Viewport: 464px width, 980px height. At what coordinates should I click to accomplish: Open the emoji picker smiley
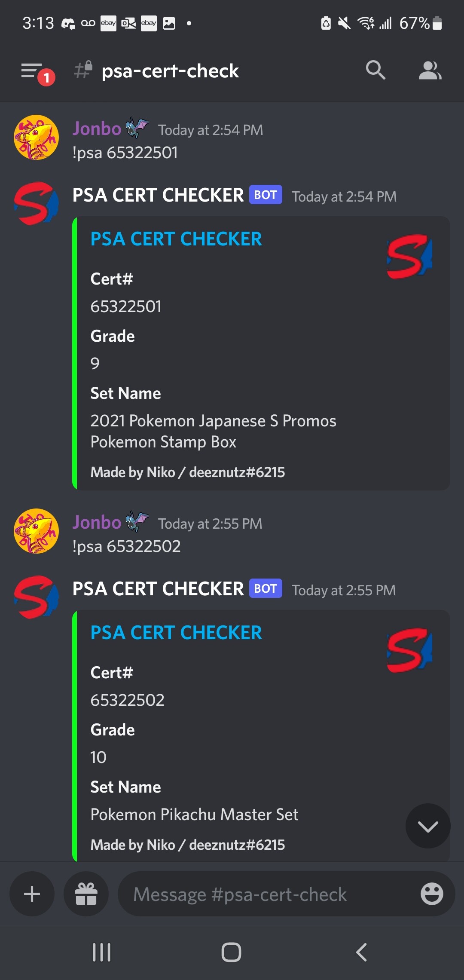pos(431,894)
